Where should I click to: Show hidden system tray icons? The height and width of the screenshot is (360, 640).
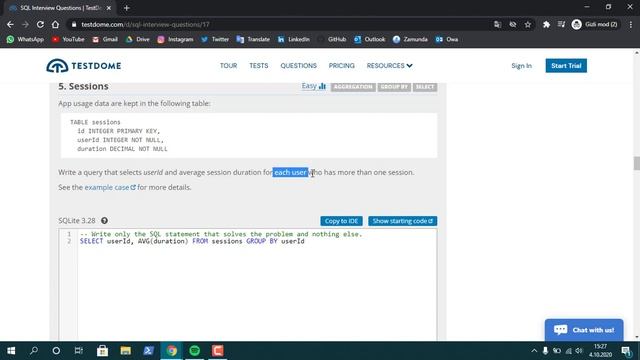pos(534,351)
